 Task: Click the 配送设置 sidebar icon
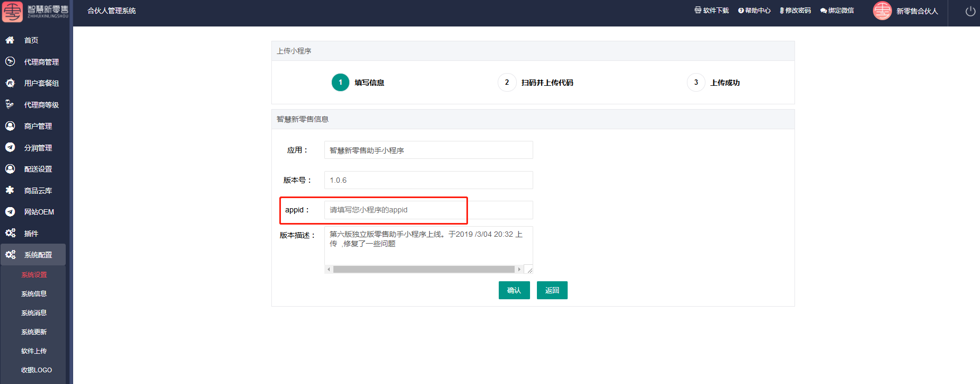click(x=10, y=168)
